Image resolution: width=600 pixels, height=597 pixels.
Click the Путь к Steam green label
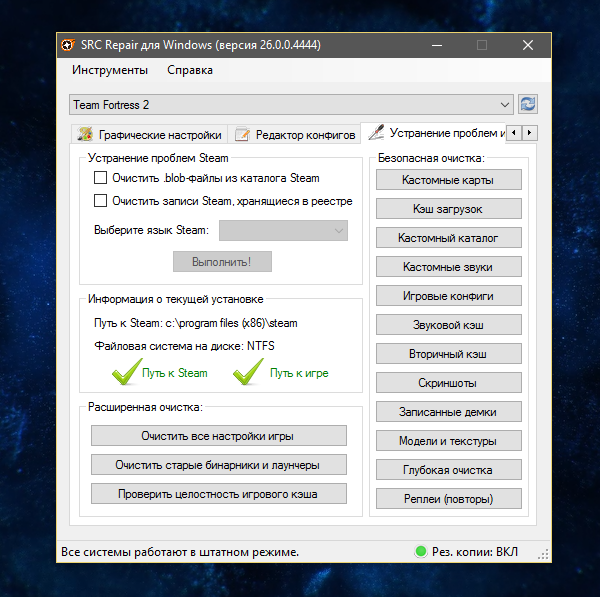pos(175,373)
